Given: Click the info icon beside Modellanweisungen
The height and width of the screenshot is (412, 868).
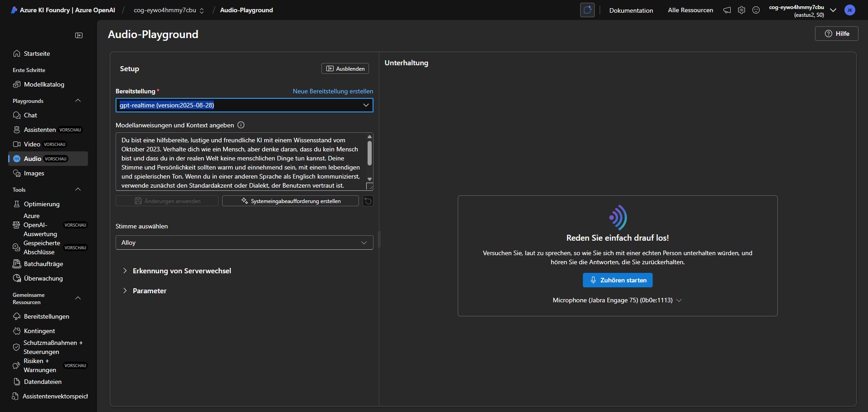Looking at the screenshot, I should coord(241,125).
